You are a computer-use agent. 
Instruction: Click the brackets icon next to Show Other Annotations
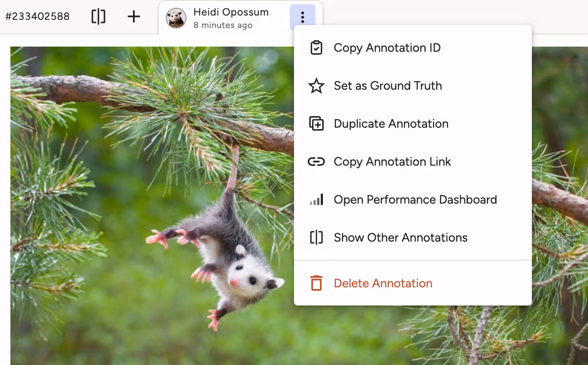tap(317, 238)
